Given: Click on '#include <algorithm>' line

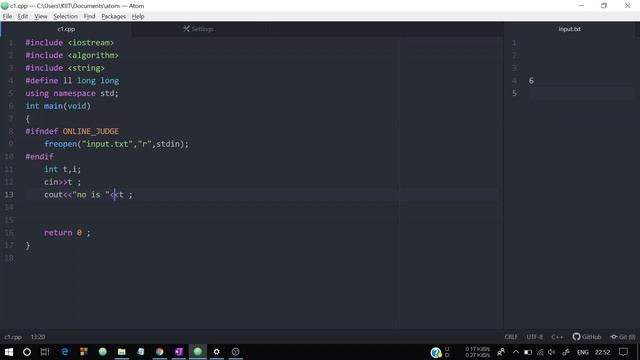Looking at the screenshot, I should pos(72,55).
